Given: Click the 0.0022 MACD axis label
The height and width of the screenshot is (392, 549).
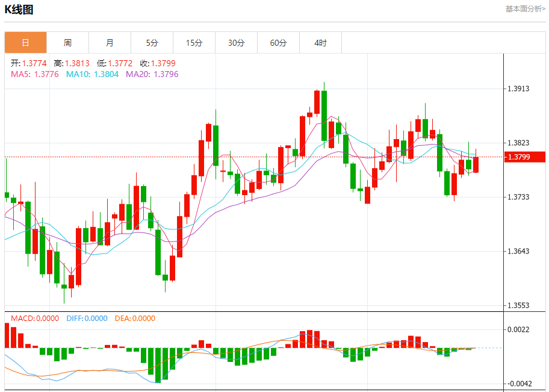Looking at the screenshot, I should (518, 329).
